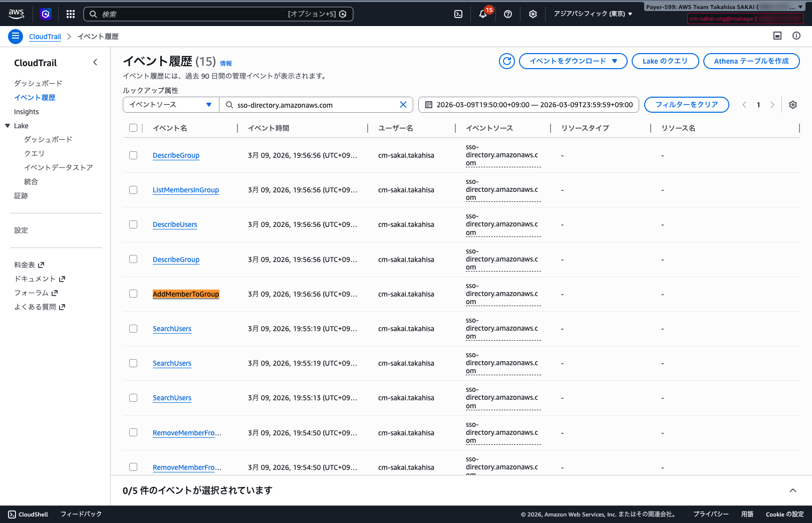The width and height of the screenshot is (812, 523).
Task: Expand the selected events details panel
Action: [x=792, y=490]
